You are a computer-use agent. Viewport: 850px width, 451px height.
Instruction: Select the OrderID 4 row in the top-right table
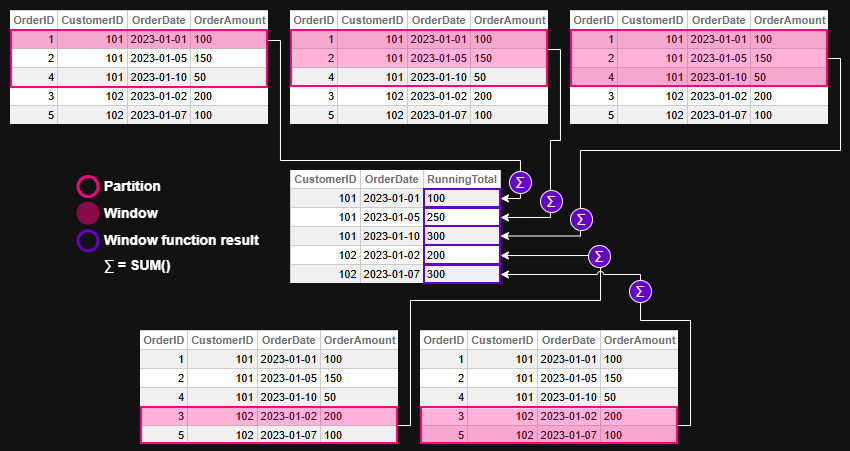698,77
